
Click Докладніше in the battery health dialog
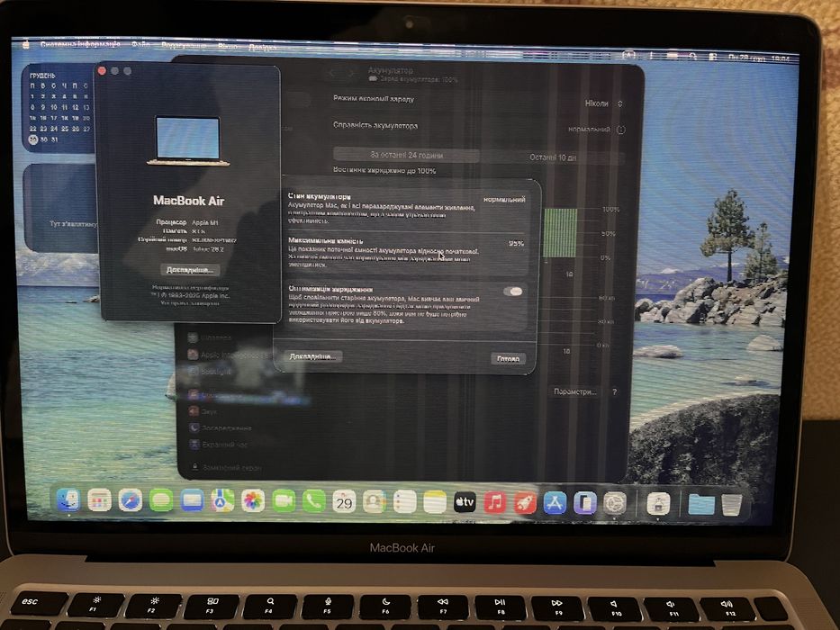coord(312,356)
